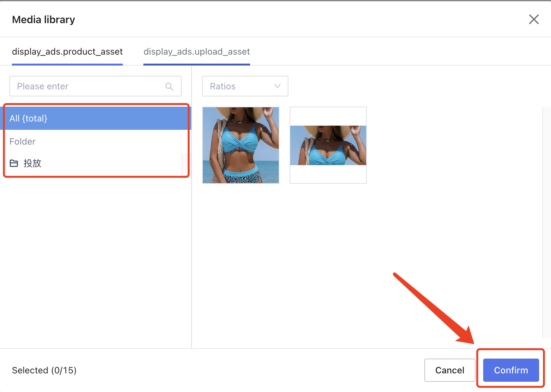The image size is (551, 392).
Task: Click the image grid vertical scrollbar
Action: (x=546, y=222)
